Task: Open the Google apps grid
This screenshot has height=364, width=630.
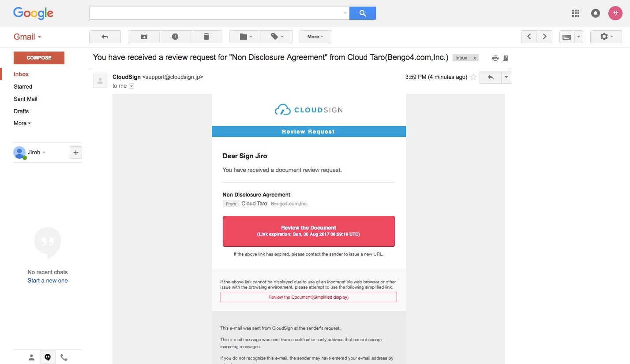Action: coord(575,13)
